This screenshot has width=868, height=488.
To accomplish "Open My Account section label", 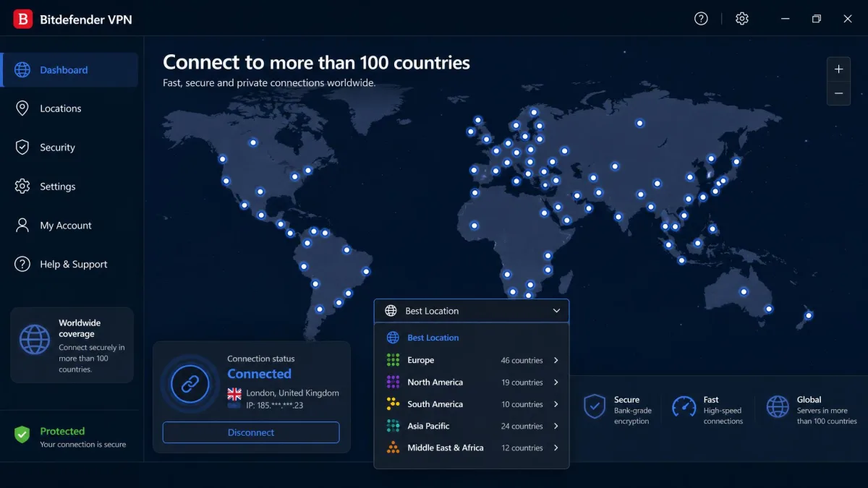I will 66,226.
